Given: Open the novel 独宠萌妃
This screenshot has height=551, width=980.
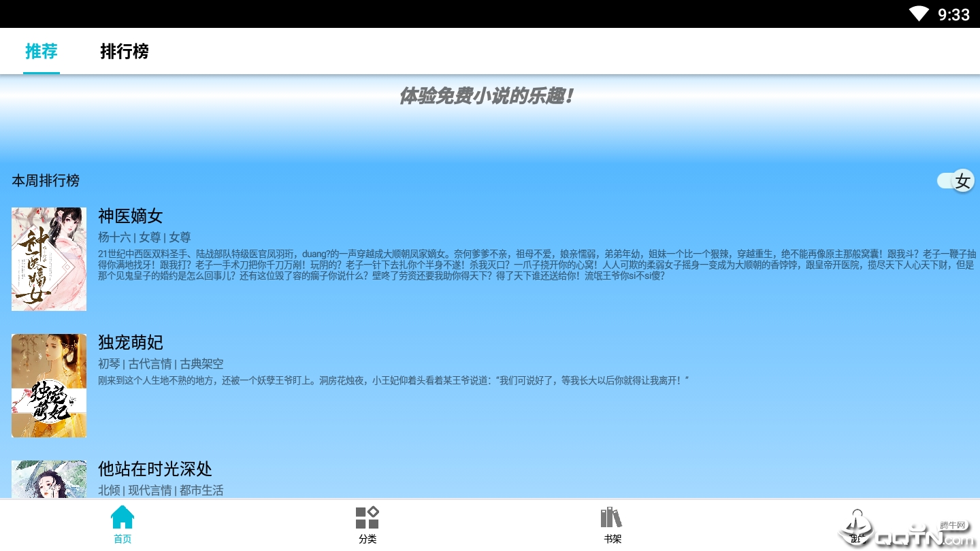Looking at the screenshot, I should [x=130, y=343].
